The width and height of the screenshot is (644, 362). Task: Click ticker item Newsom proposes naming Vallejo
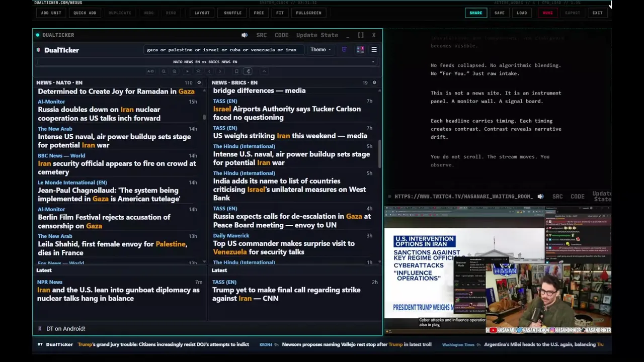357,344
